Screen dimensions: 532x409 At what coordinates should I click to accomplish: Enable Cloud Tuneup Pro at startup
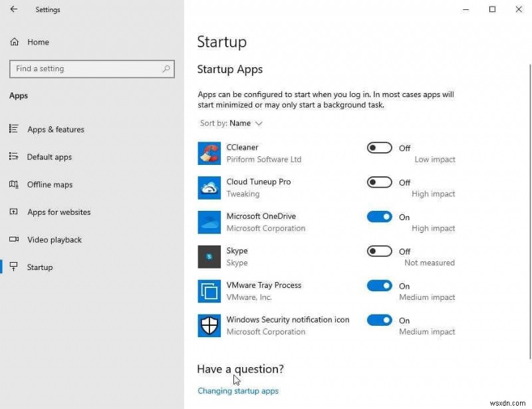coord(379,182)
